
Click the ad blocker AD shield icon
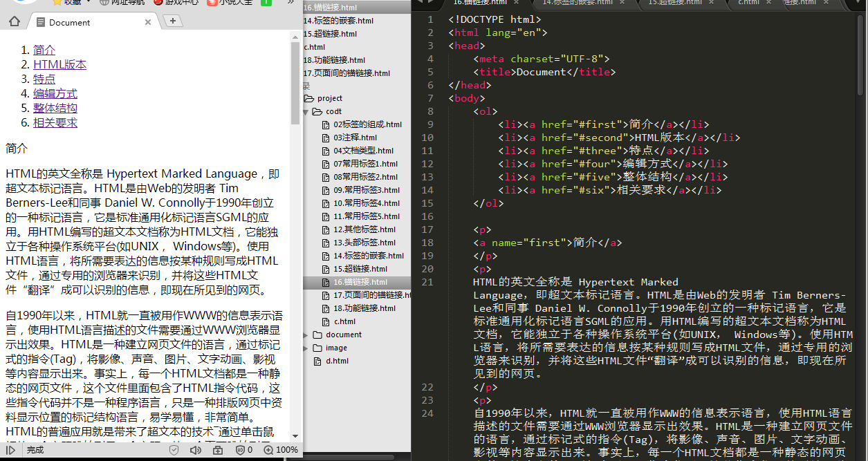[x=239, y=450]
